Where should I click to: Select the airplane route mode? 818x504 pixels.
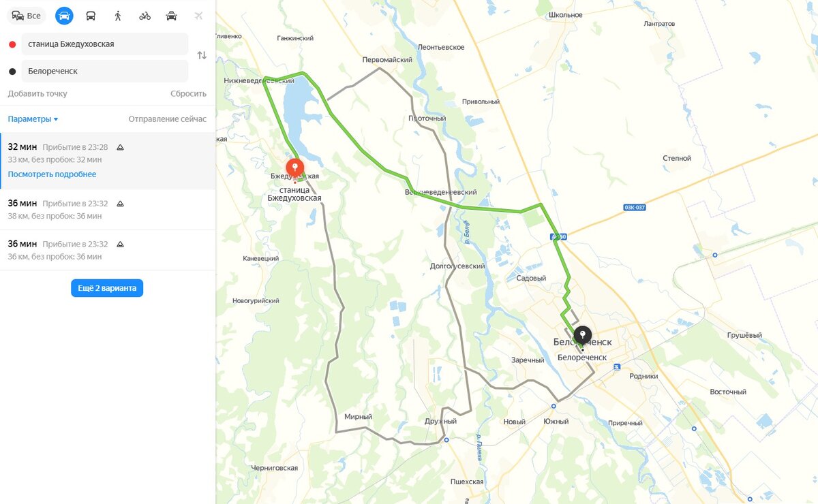tap(198, 16)
